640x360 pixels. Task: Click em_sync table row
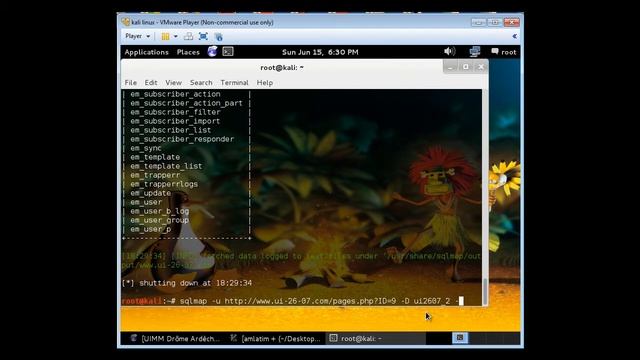click(x=146, y=148)
